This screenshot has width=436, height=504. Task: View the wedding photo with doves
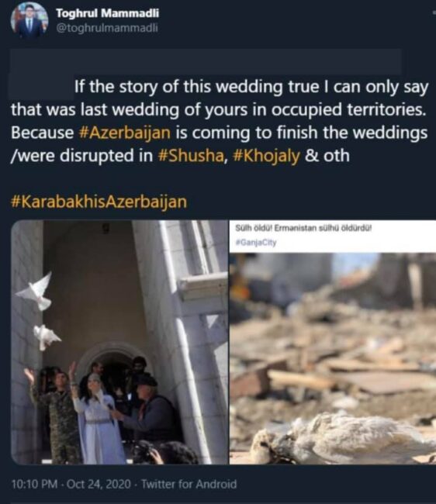119,342
